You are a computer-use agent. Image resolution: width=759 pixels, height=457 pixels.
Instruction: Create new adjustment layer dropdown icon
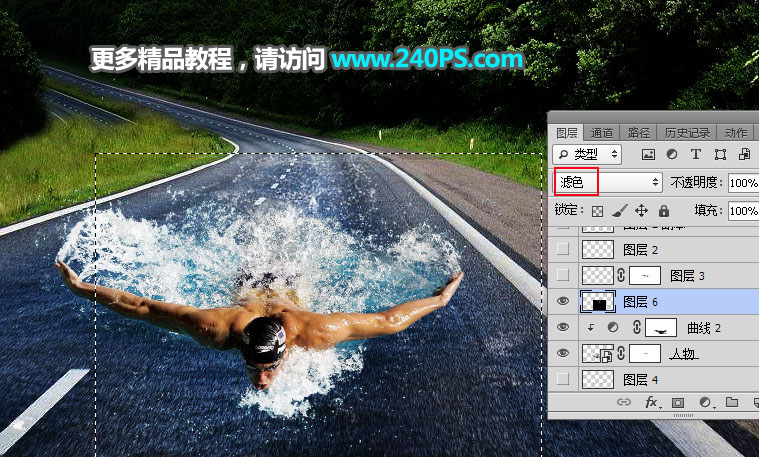pos(705,402)
